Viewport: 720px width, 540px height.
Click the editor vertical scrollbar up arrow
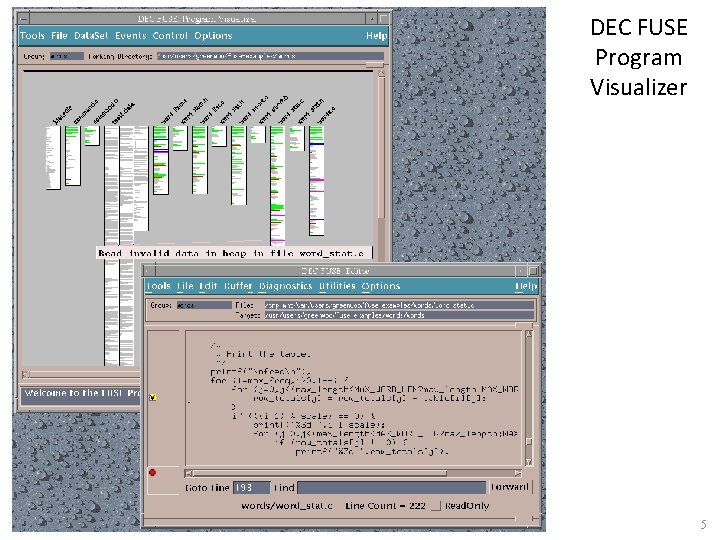coord(529,334)
